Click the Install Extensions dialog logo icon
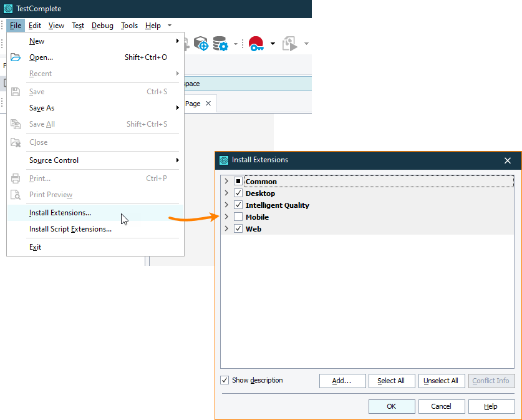 point(224,160)
